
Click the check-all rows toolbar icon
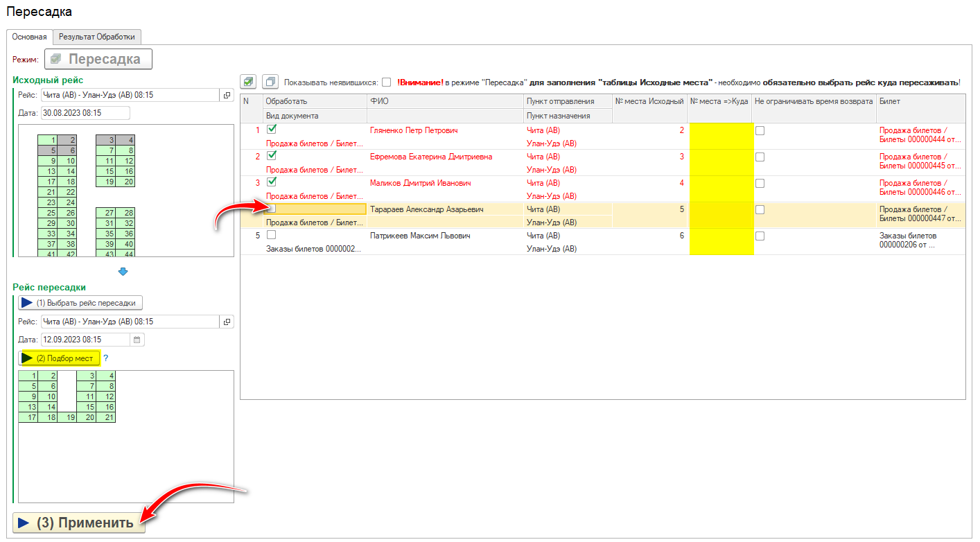click(249, 82)
